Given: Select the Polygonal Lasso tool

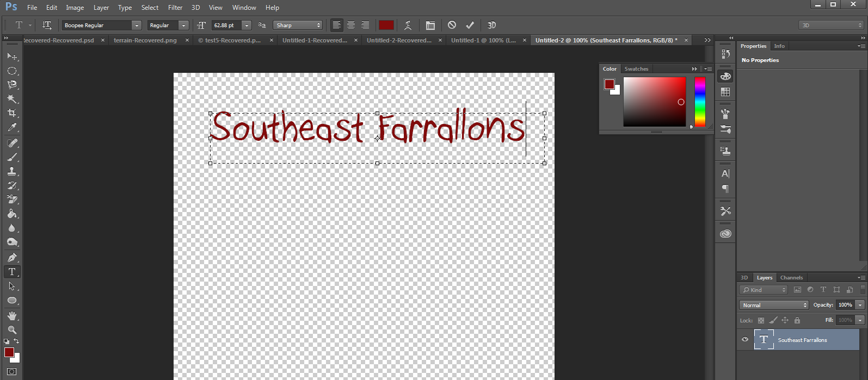Looking at the screenshot, I should click(12, 85).
